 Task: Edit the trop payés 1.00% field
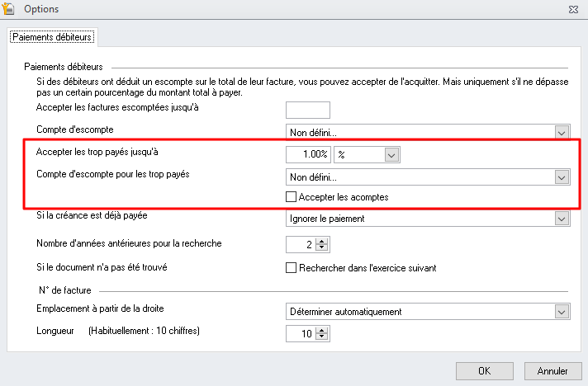pyautogui.click(x=308, y=154)
